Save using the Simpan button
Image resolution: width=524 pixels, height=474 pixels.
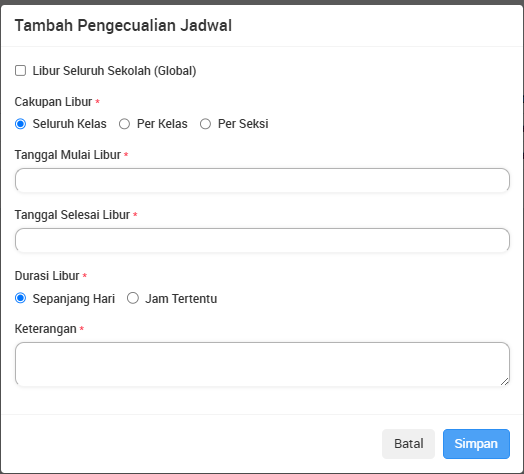coord(476,444)
